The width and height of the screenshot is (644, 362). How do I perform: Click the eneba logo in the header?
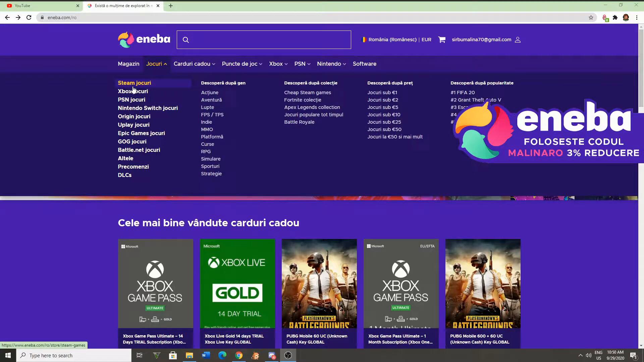[x=144, y=40]
